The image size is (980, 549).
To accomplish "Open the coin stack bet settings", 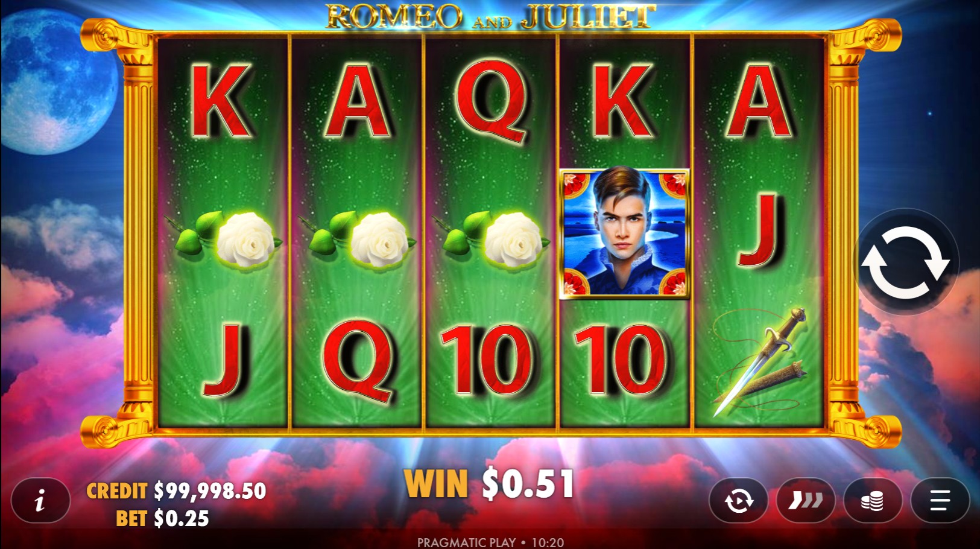I will click(873, 500).
